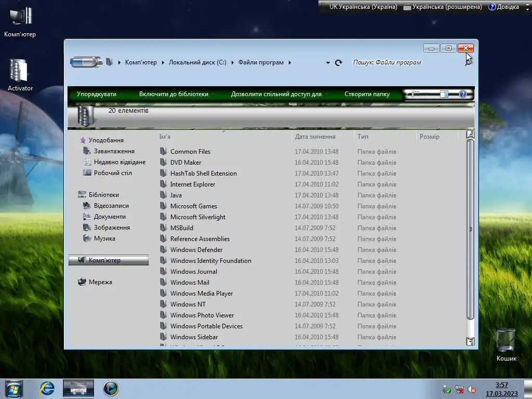Image resolution: width=532 pixels, height=399 pixels.
Task: Change view using the view icon
Action: pyautogui.click(x=416, y=94)
